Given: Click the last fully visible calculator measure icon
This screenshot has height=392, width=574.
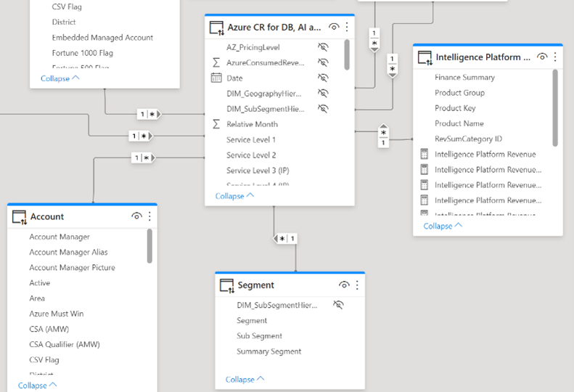Looking at the screenshot, I should point(425,200).
